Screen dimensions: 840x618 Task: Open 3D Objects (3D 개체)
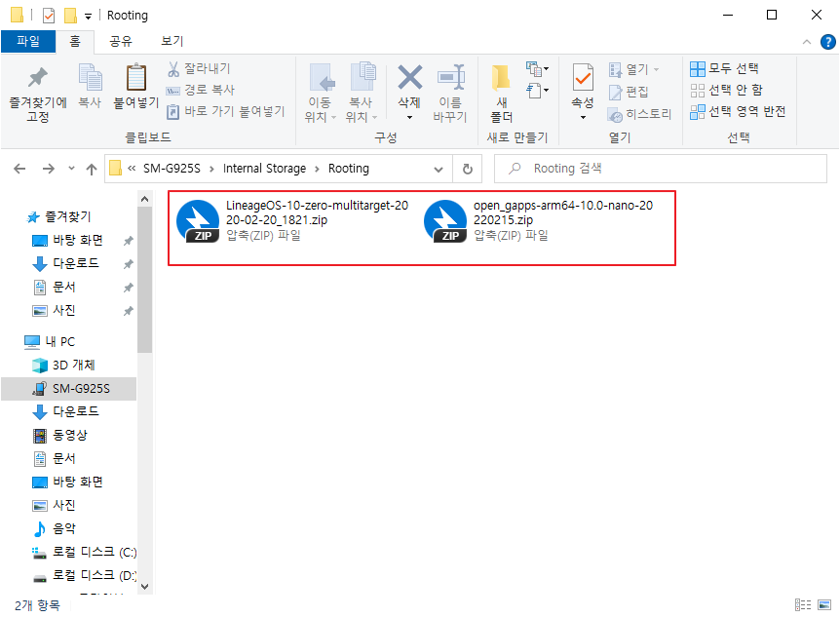tap(63, 365)
